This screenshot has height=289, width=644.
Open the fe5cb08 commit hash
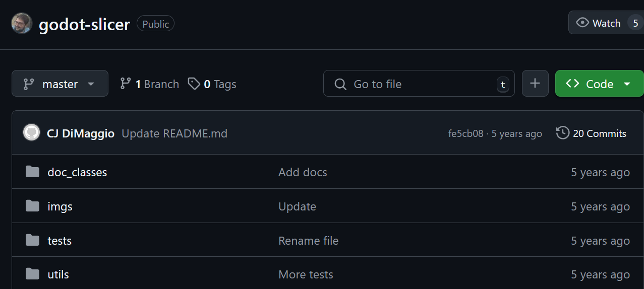465,134
